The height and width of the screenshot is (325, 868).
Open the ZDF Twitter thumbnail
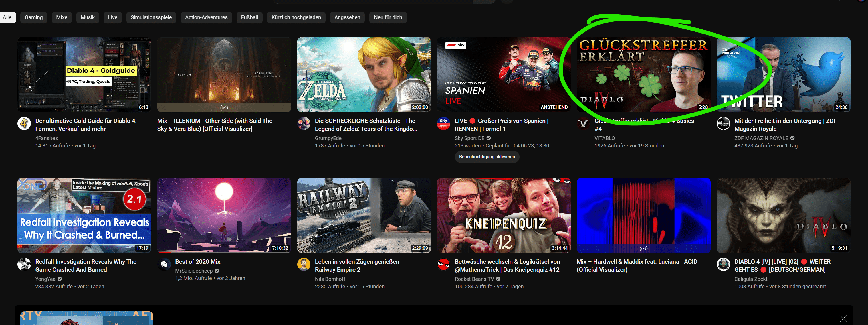coord(783,74)
